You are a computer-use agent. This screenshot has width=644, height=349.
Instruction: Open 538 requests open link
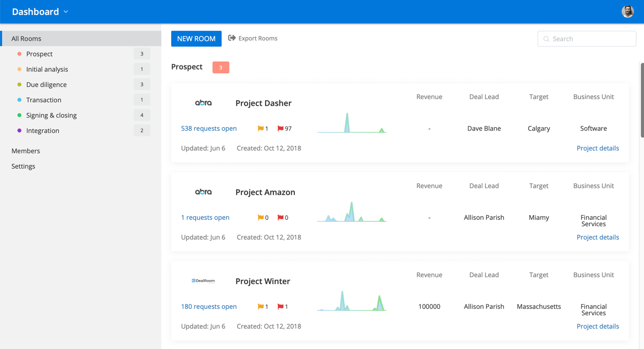[x=209, y=128]
